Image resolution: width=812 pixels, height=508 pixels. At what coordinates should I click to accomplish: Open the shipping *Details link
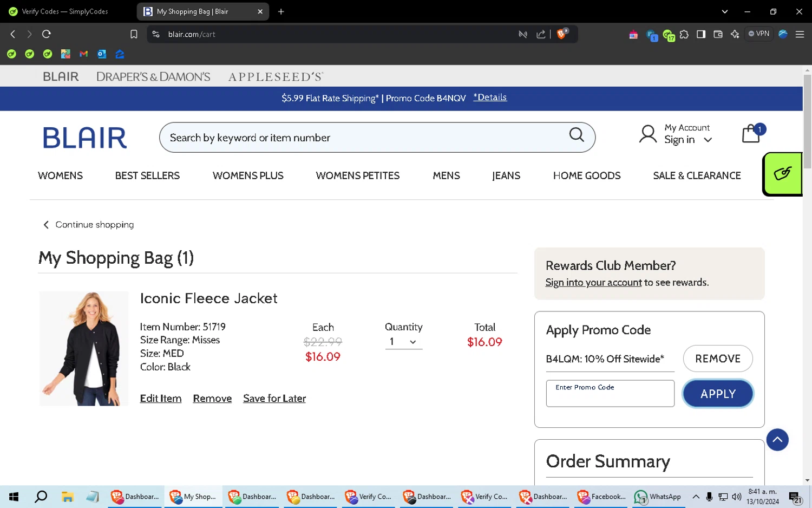point(490,97)
